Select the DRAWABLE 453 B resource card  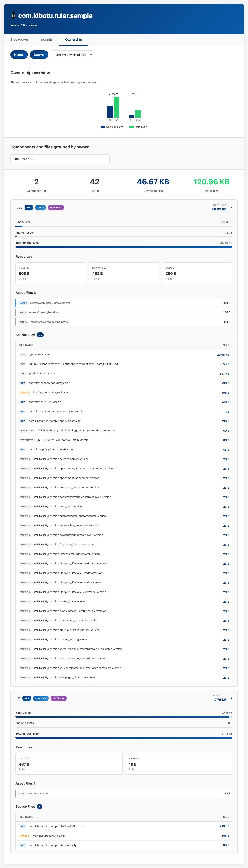point(124,273)
